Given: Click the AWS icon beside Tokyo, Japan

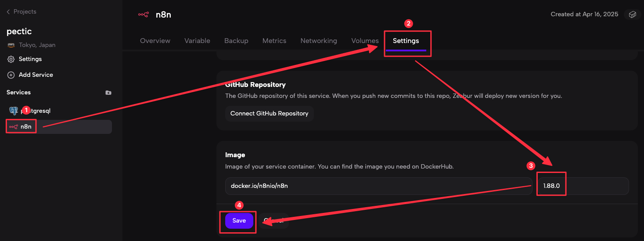Looking at the screenshot, I should 11,45.
